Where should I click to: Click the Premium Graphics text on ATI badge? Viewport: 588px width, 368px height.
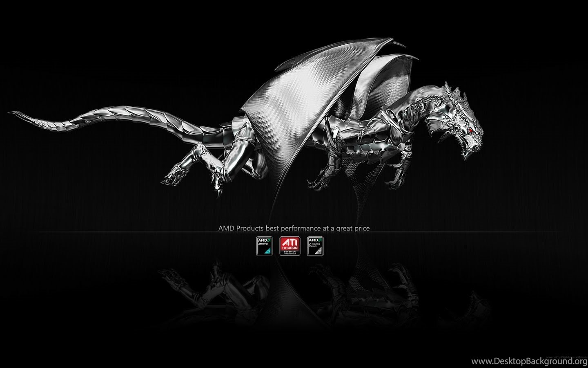(290, 252)
